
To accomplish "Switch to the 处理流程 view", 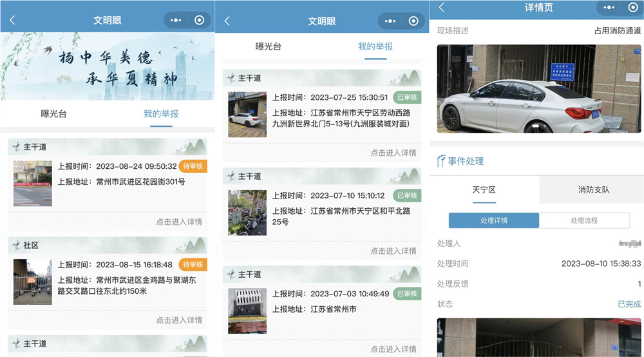I will (583, 220).
